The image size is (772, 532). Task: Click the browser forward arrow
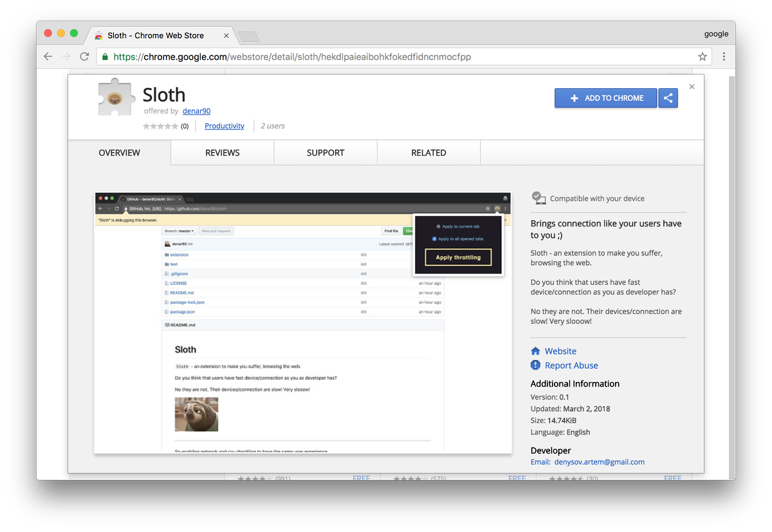[x=66, y=57]
